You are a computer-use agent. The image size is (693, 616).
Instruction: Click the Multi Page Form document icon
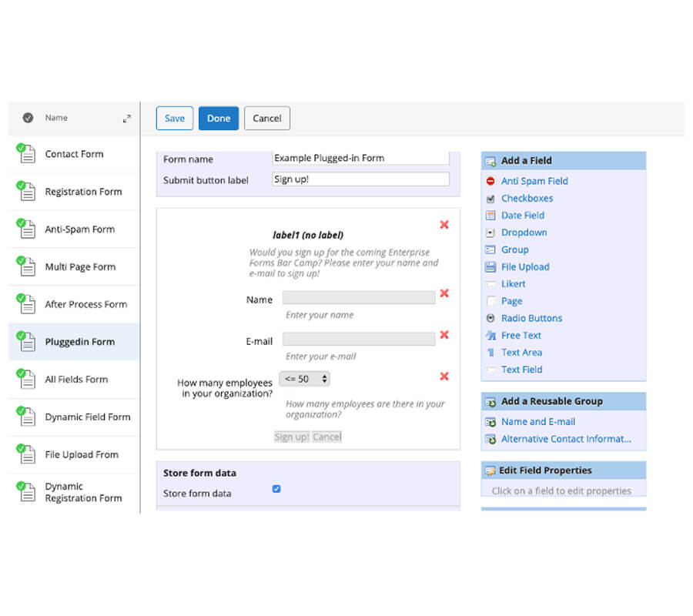(x=26, y=266)
